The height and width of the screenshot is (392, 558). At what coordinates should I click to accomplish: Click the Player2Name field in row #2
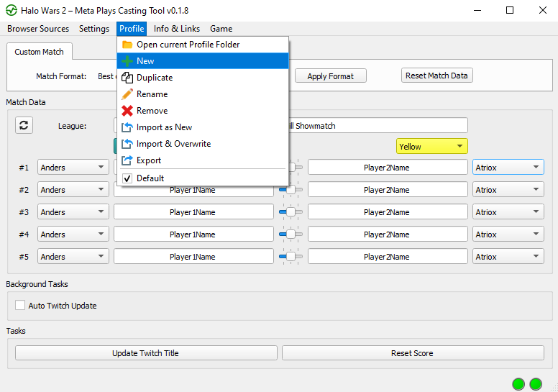(x=387, y=190)
